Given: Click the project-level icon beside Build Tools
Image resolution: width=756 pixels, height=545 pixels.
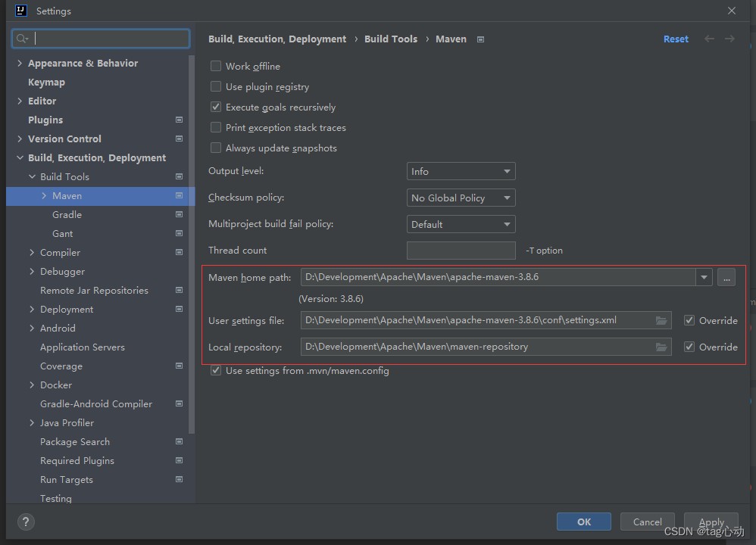Looking at the screenshot, I should click(179, 177).
